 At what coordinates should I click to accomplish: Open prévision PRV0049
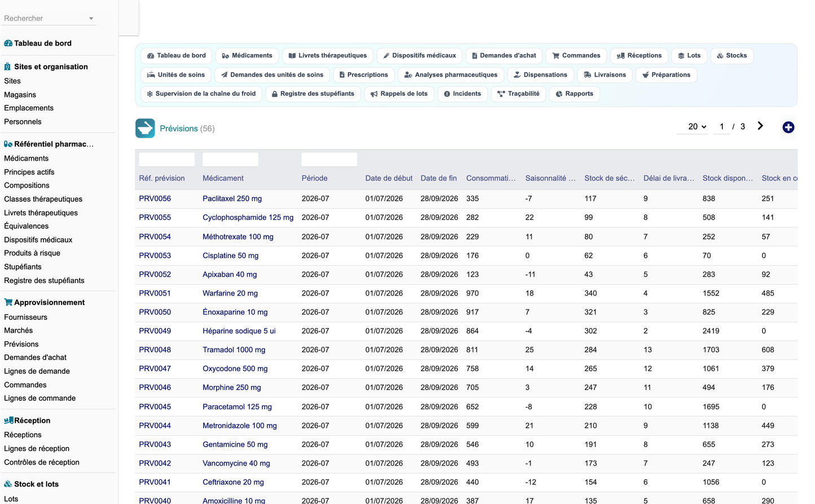[155, 331]
